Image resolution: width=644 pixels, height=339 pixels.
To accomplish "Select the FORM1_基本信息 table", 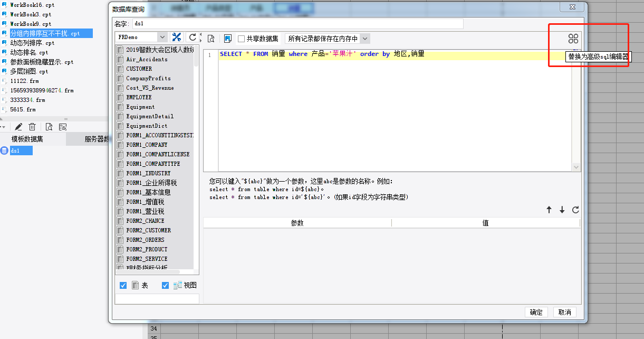I will (x=148, y=192).
